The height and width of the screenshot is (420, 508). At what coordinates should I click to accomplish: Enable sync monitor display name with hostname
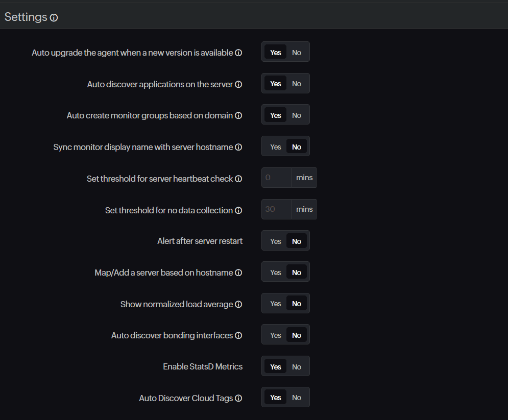coord(275,146)
